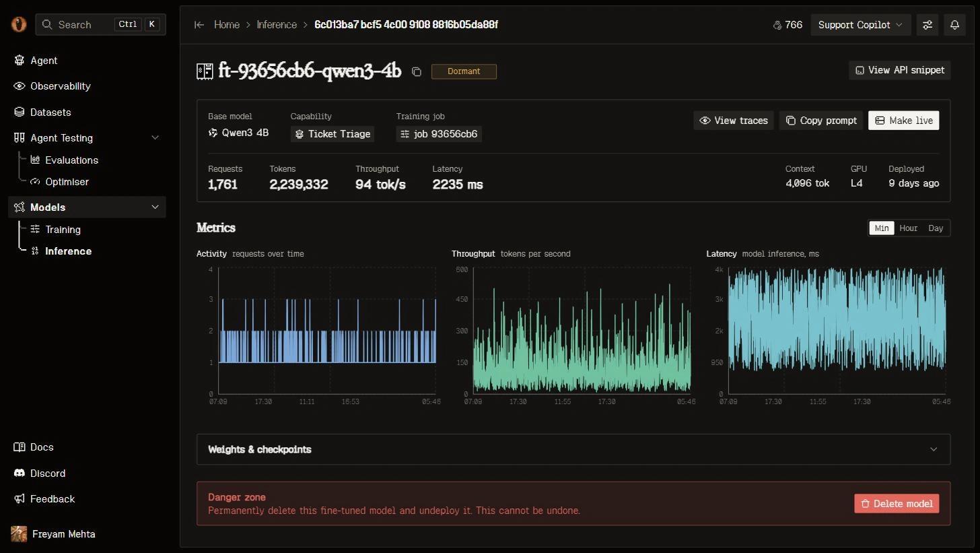Click Copy prompt button
The width and height of the screenshot is (980, 553).
click(822, 121)
